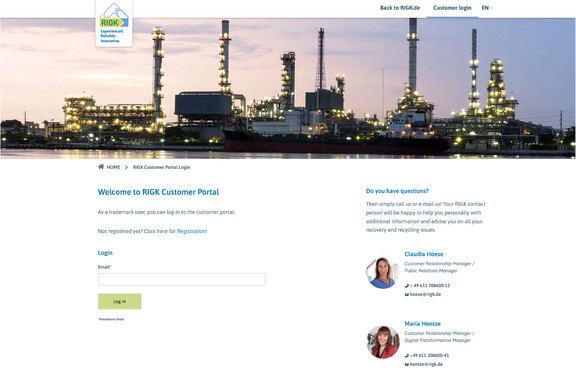This screenshot has height=373, width=576.
Task: Open Maria Hentze name link
Action: 422,324
